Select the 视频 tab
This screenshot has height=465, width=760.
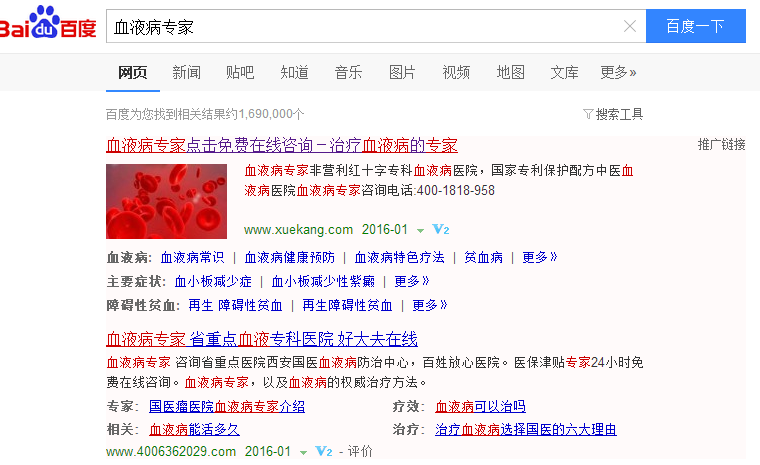[456, 73]
